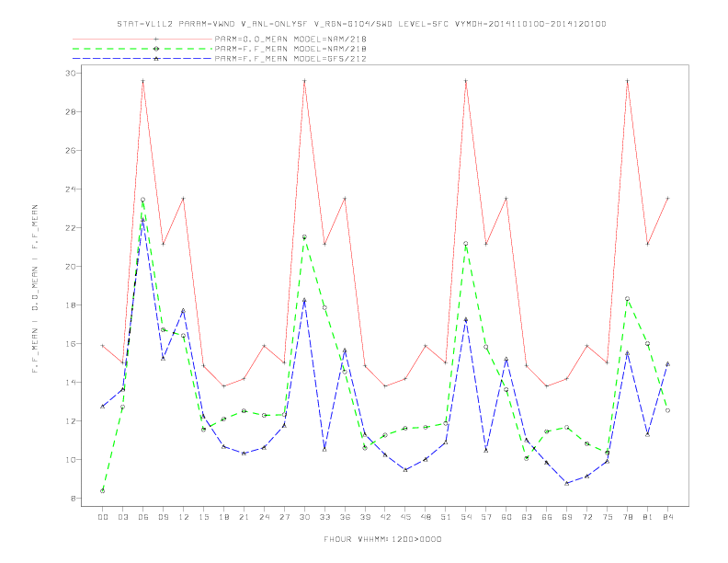Click x-axis tick label 84
Viewport: 728px width, 563px height.
point(667,517)
